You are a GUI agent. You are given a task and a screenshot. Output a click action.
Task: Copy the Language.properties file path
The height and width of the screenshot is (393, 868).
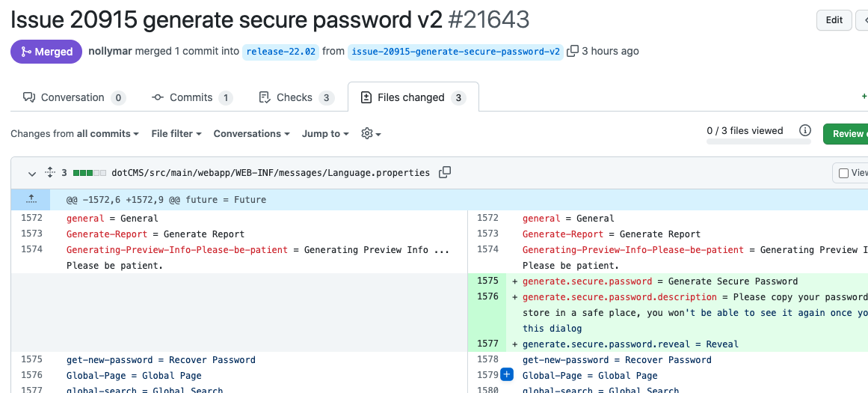pos(445,172)
